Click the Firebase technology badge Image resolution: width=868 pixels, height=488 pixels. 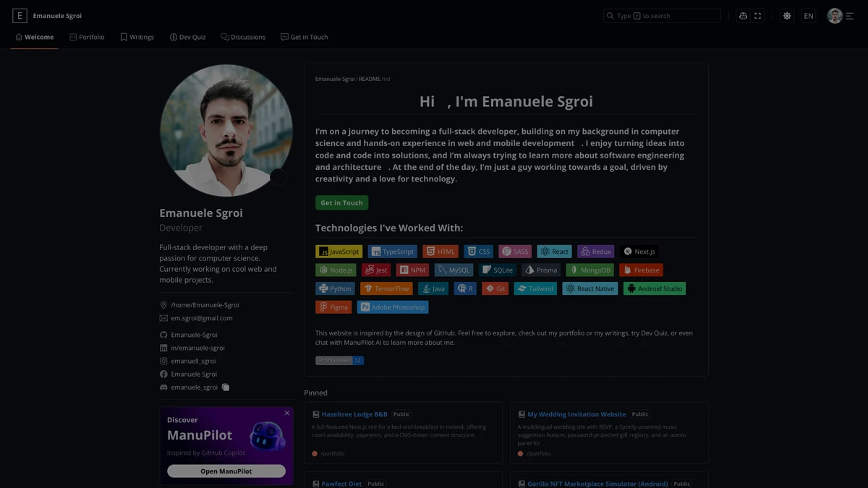click(641, 270)
